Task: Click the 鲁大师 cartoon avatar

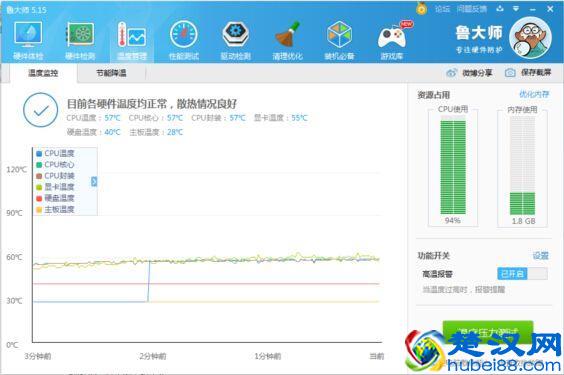Action: pos(530,38)
